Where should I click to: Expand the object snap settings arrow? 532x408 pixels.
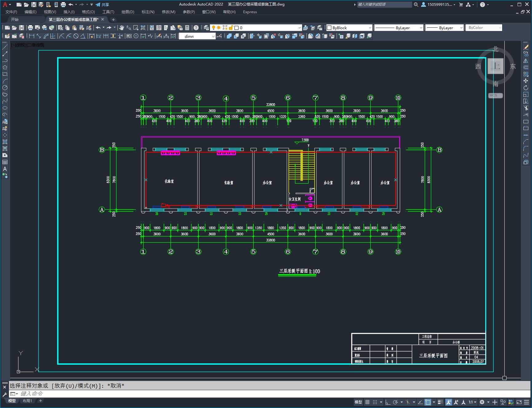(434, 402)
